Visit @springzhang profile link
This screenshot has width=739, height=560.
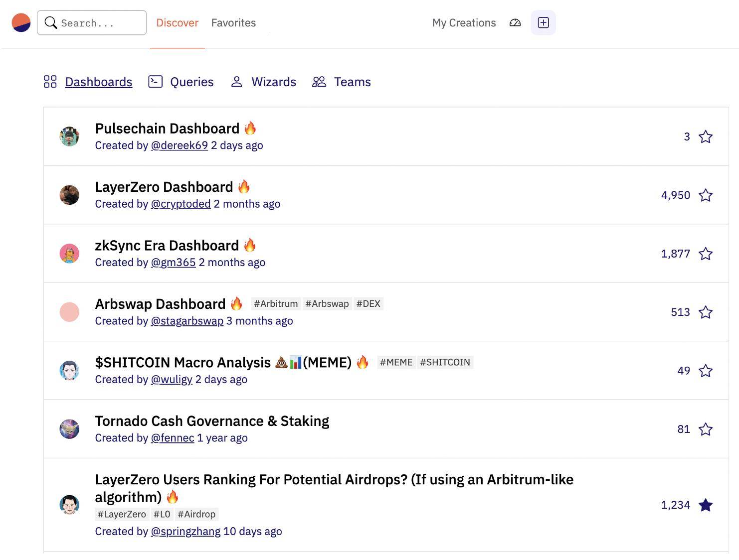click(186, 532)
